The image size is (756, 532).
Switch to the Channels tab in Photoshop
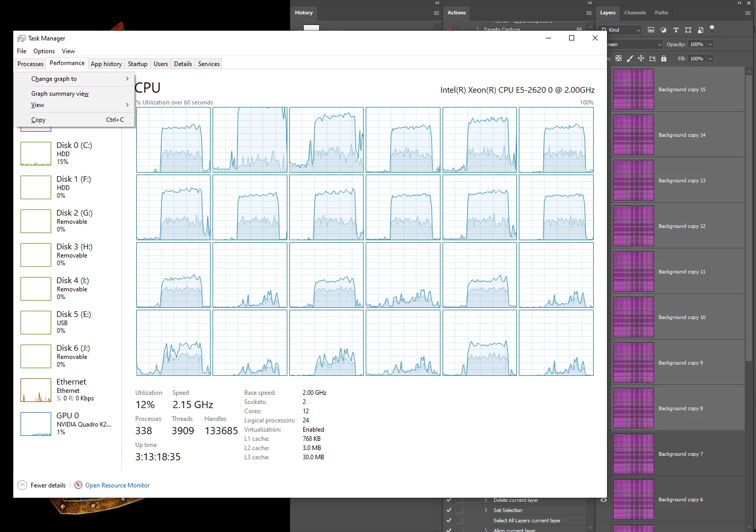635,13
